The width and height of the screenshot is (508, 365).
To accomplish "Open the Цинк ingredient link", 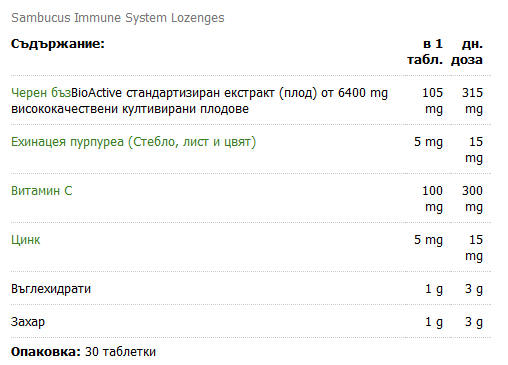I will click(x=26, y=240).
